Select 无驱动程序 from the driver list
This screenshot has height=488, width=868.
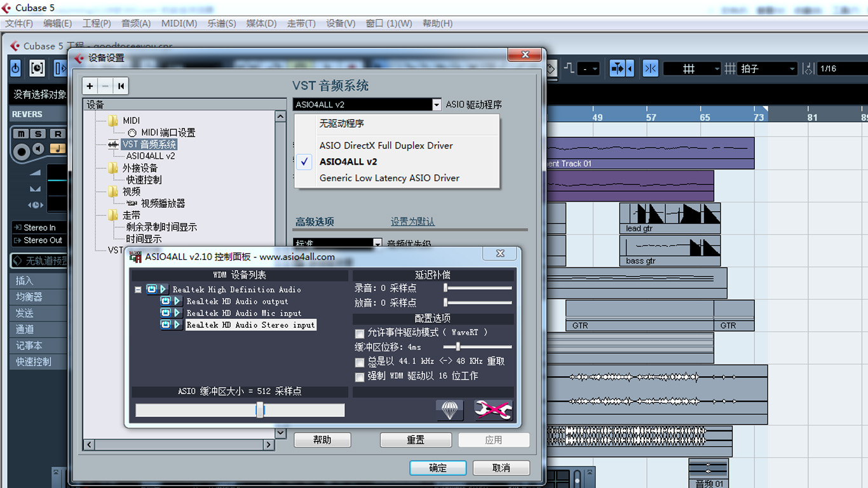pos(342,123)
